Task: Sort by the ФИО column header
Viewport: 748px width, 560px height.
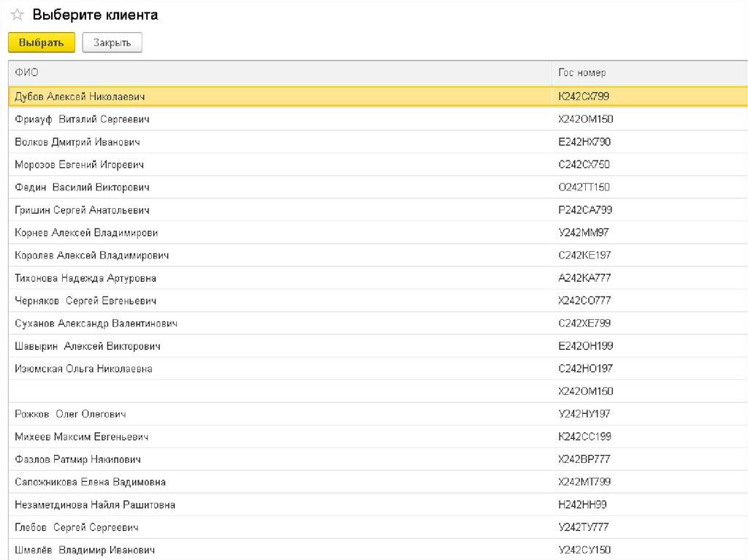Action: (x=27, y=73)
